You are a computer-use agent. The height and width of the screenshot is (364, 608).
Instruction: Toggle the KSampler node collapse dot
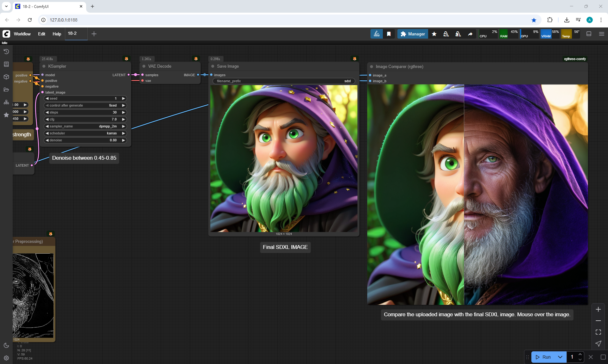44,66
